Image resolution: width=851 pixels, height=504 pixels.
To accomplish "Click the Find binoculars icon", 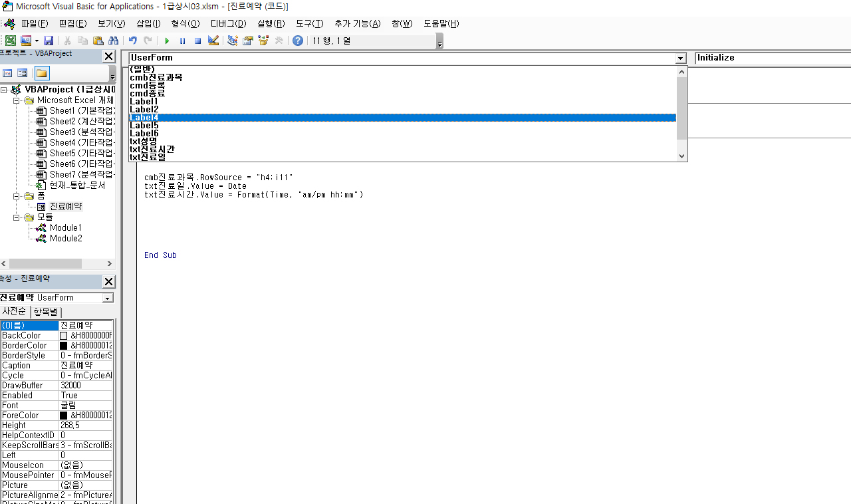I will (x=113, y=41).
